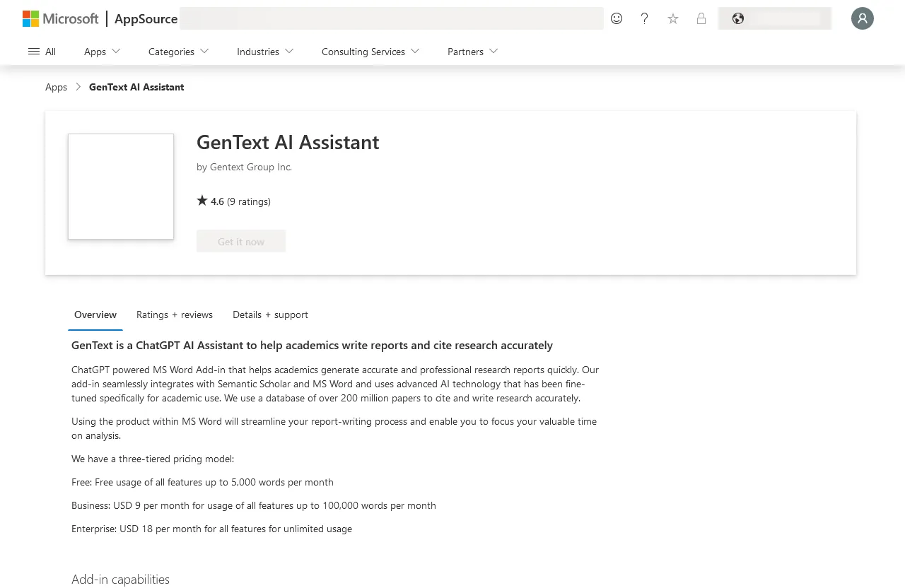Screen dimensions: 905x588
Task: Open the smiley feedback icon
Action: (x=617, y=18)
